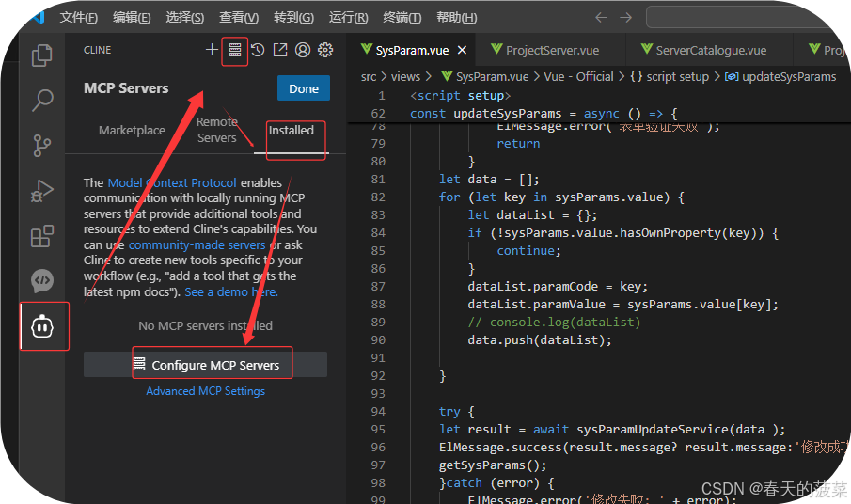The width and height of the screenshot is (851, 504).
Task: Click the '// console.log(dataList)' comment line
Action: [554, 323]
